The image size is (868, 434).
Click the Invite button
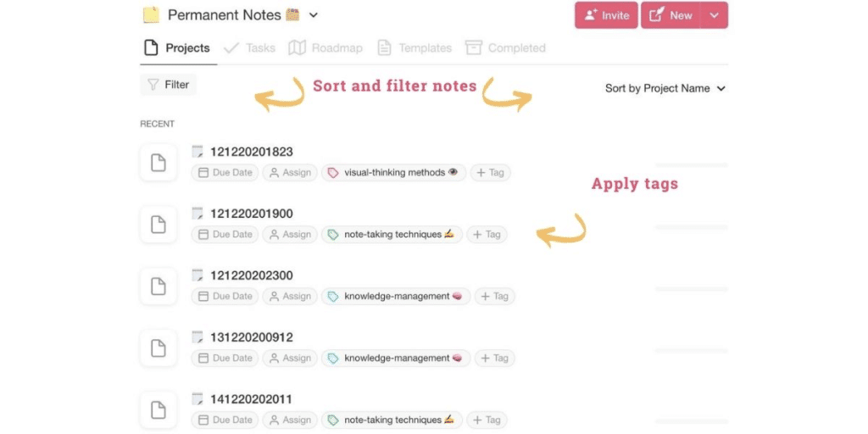(606, 15)
